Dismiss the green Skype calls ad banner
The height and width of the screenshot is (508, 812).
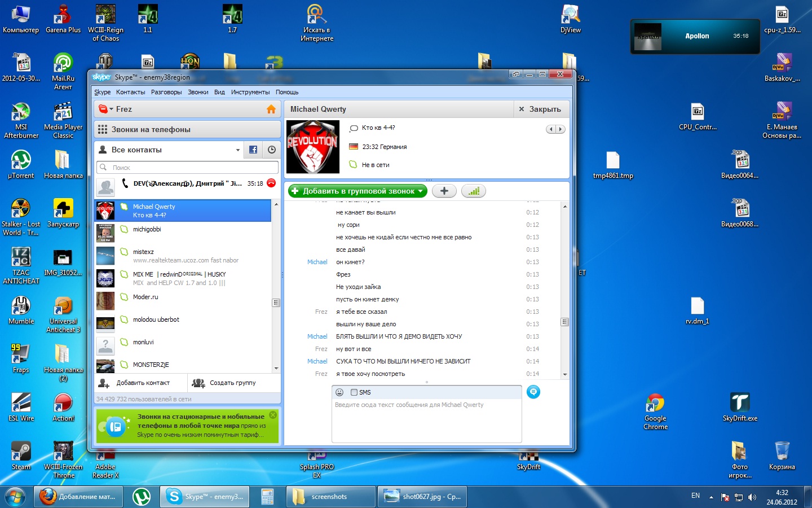coord(273,415)
